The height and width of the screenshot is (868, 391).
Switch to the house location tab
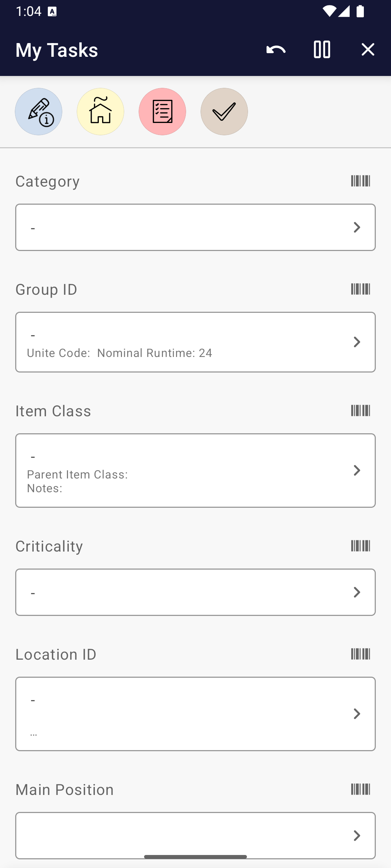(101, 112)
